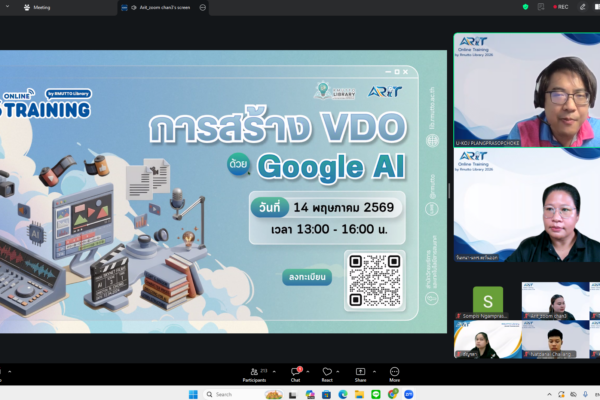Click the 'Google AI' heading text
This screenshot has height=400, width=600.
point(331,167)
